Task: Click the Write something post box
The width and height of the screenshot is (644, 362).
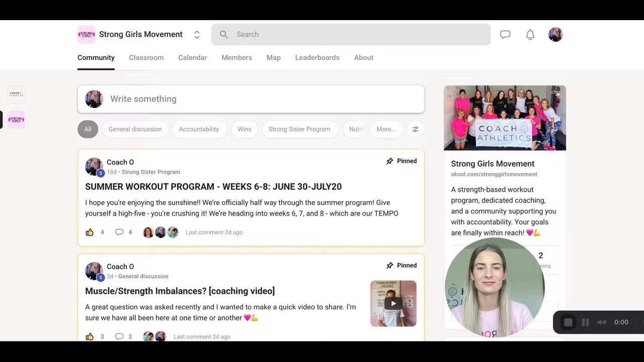Action: [x=251, y=99]
